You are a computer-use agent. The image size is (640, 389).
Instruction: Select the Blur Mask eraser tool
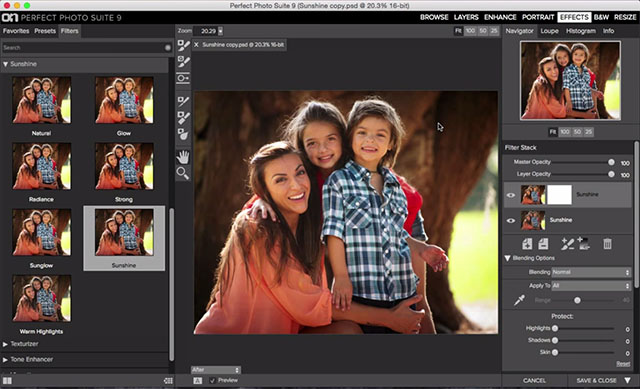click(x=183, y=118)
